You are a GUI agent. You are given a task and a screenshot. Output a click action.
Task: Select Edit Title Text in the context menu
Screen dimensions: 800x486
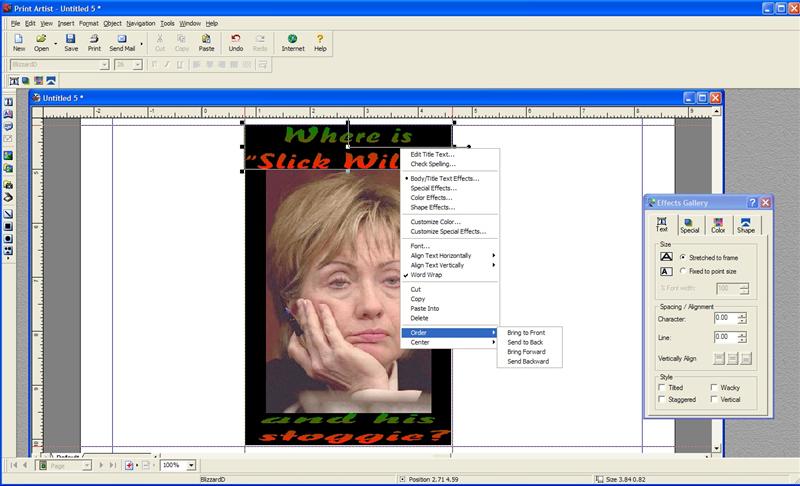pos(432,154)
